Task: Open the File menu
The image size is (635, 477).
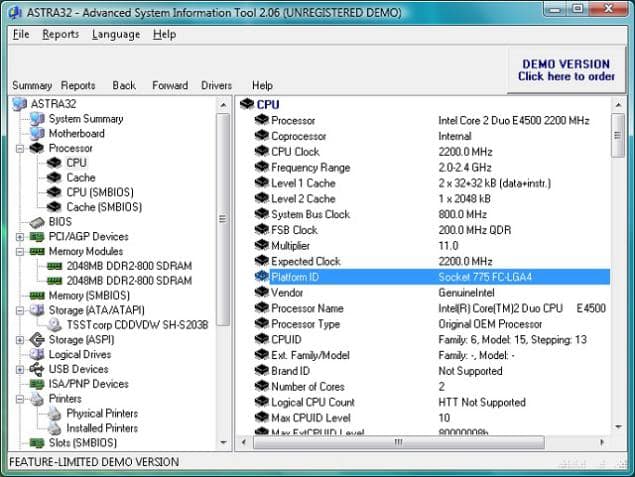Action: [21, 34]
